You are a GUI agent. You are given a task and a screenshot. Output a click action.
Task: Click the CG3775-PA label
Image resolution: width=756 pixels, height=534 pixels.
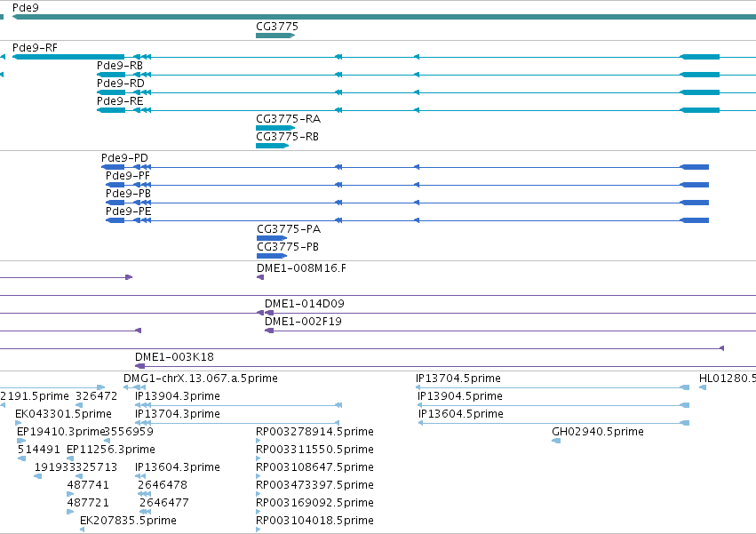click(289, 228)
